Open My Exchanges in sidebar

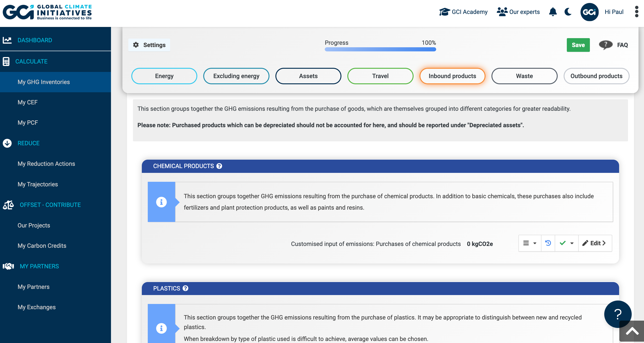(x=37, y=307)
